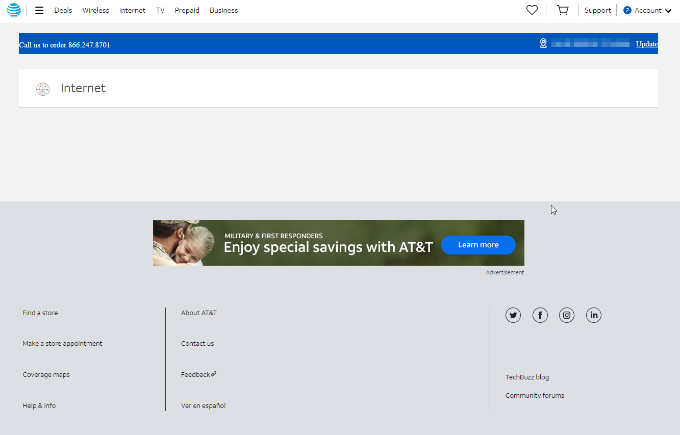Open the Business navigation item
The height and width of the screenshot is (435, 680).
pyautogui.click(x=224, y=10)
